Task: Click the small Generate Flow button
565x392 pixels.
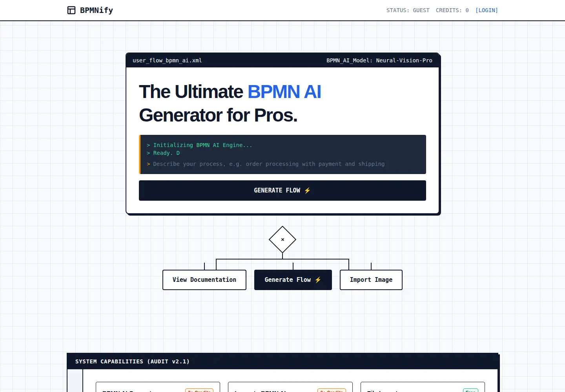Action: [x=293, y=280]
